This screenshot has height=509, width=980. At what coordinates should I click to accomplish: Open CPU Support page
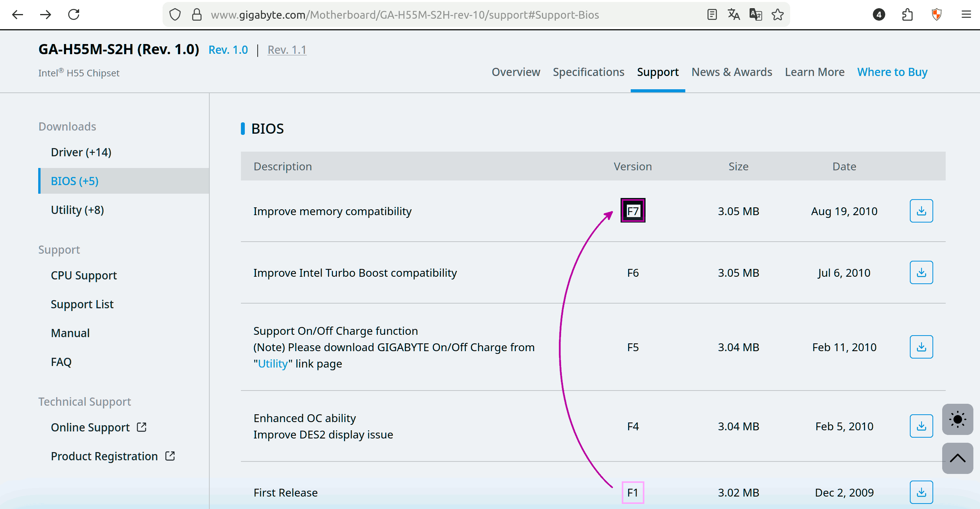[x=84, y=276]
